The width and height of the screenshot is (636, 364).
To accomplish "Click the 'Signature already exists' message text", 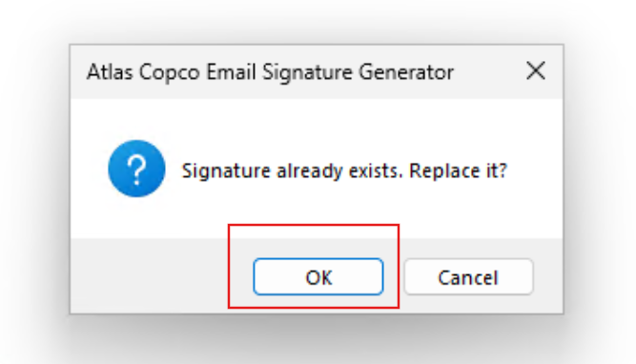I will pyautogui.click(x=292, y=171).
